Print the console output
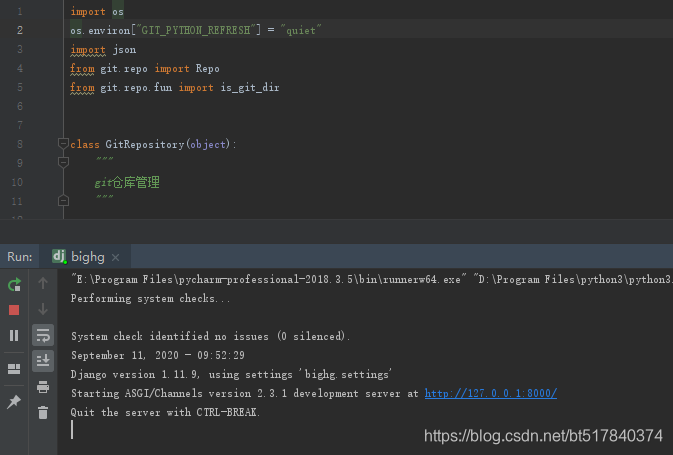 coord(43,387)
